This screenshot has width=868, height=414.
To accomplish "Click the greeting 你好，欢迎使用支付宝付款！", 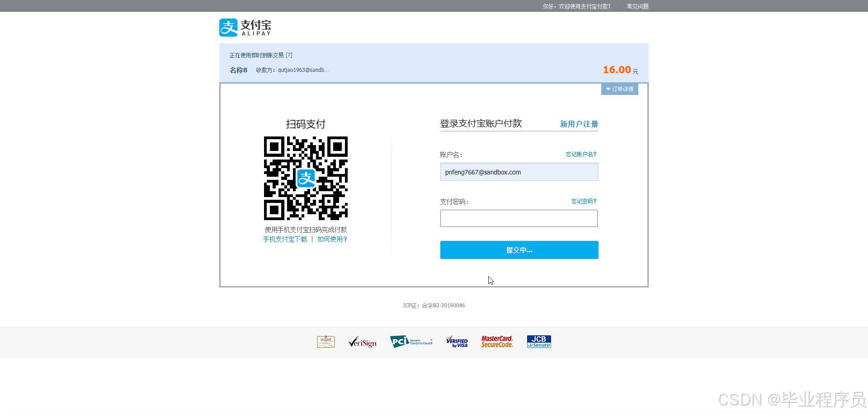I will click(576, 6).
